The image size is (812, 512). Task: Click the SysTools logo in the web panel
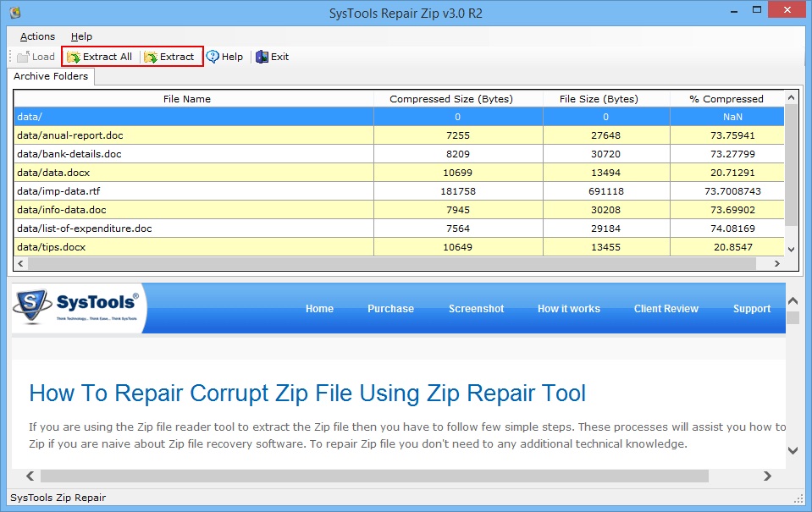coord(80,308)
